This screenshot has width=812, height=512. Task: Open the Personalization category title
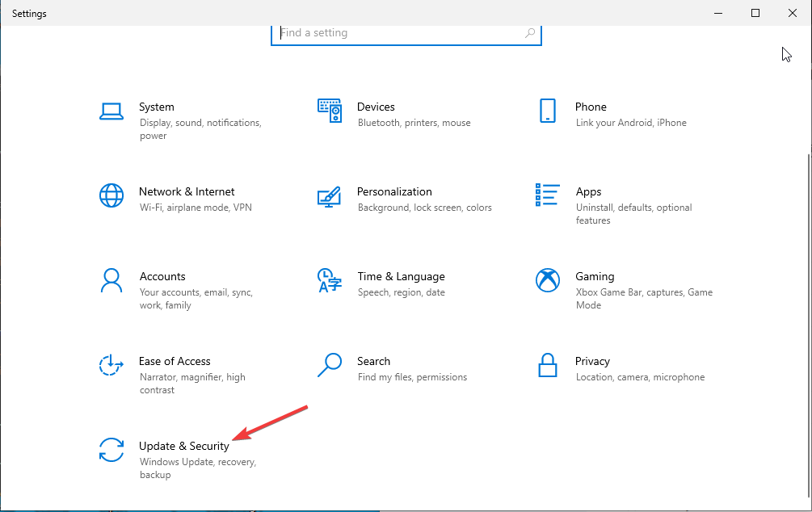[394, 191]
